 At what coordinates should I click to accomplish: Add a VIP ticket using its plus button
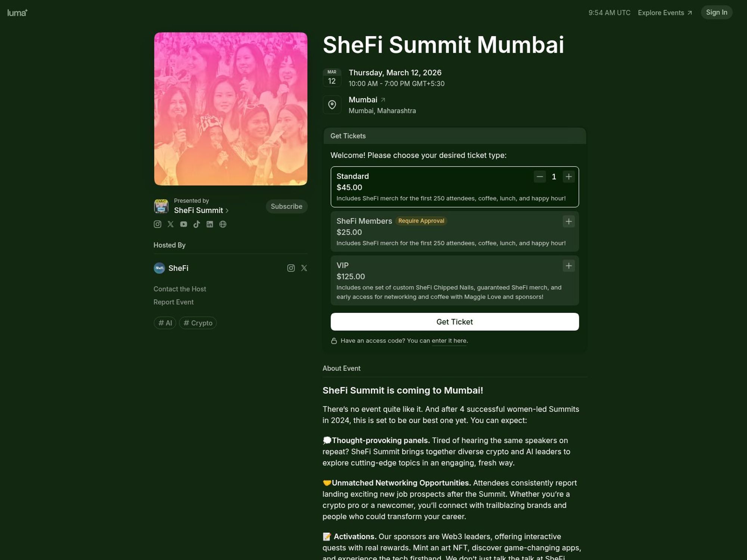click(568, 265)
